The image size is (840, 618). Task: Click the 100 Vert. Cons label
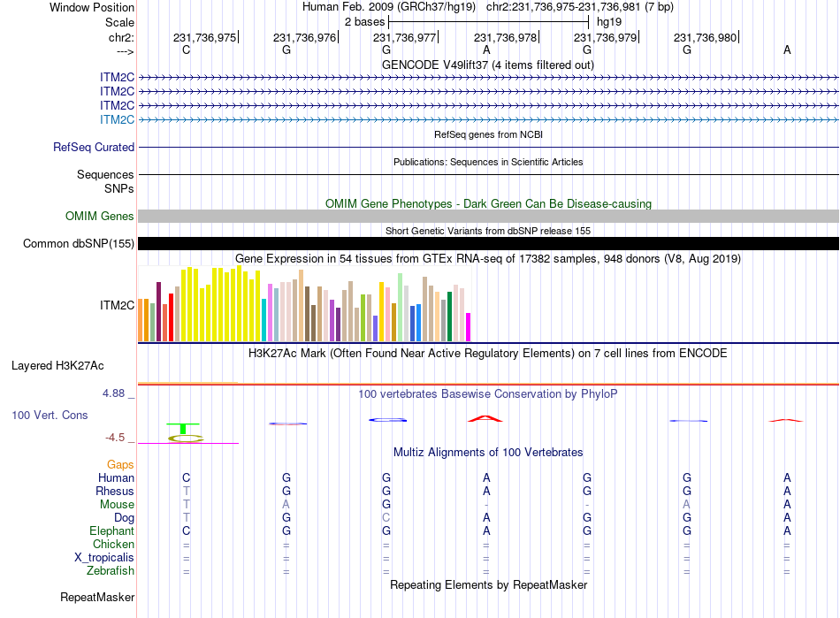pos(50,415)
